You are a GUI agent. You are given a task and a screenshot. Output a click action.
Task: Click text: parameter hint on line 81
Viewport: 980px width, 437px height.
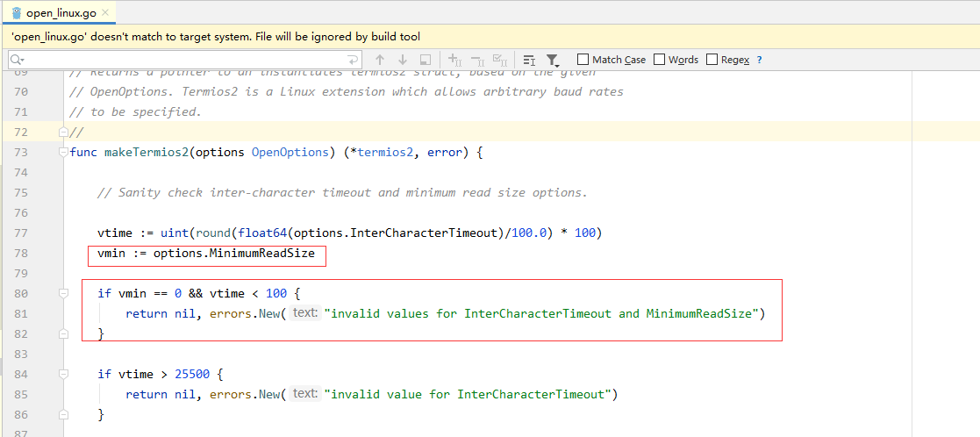tap(305, 314)
